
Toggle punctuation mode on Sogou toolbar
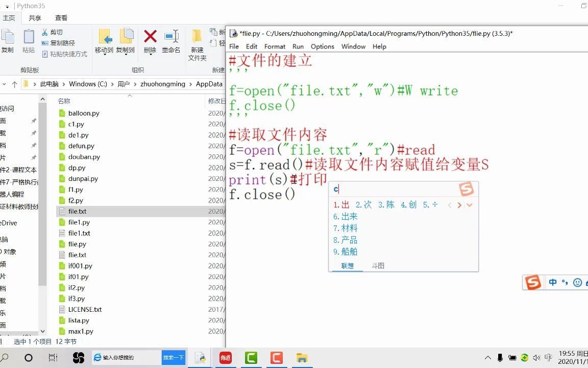click(x=565, y=282)
